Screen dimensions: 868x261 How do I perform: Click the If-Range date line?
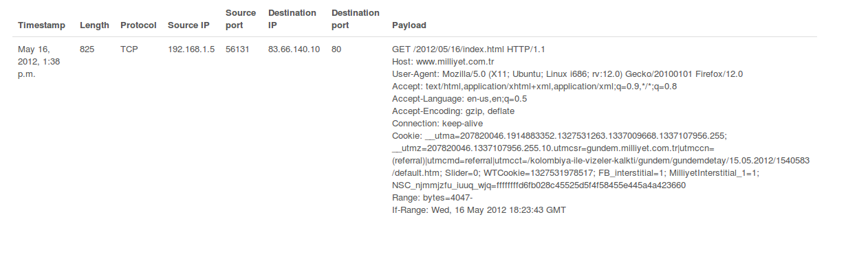coord(479,210)
